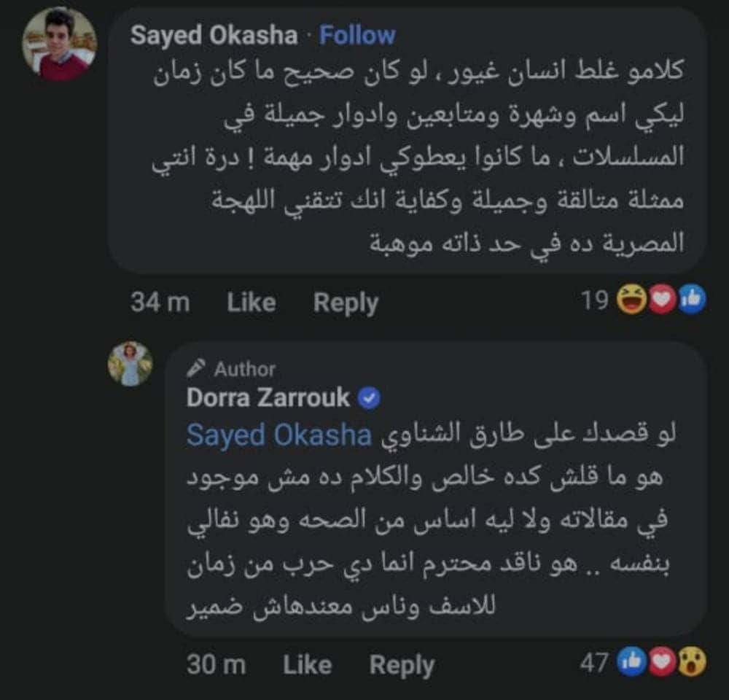Image resolution: width=729 pixels, height=700 pixels.
Task: Like Sayed Okasha's comment
Action: click(x=252, y=303)
